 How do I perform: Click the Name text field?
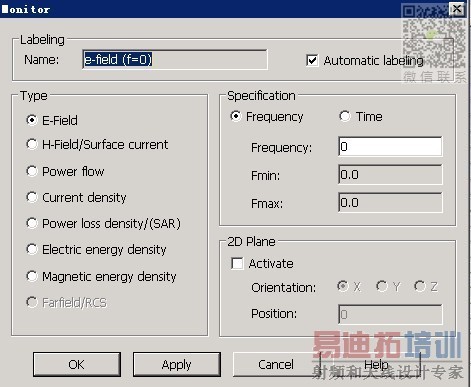pyautogui.click(x=175, y=60)
